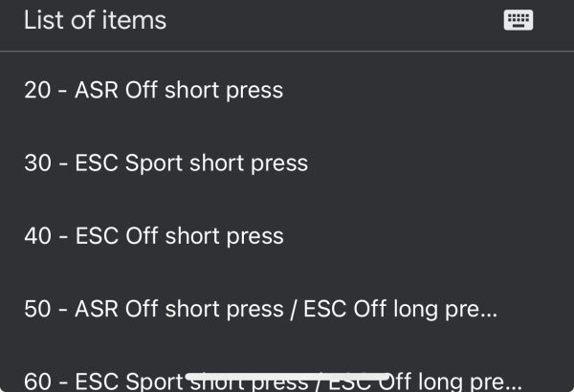Viewport: 574px width, 392px height.
Task: Select ASR Off short / ESC Off long entry
Action: click(x=260, y=309)
